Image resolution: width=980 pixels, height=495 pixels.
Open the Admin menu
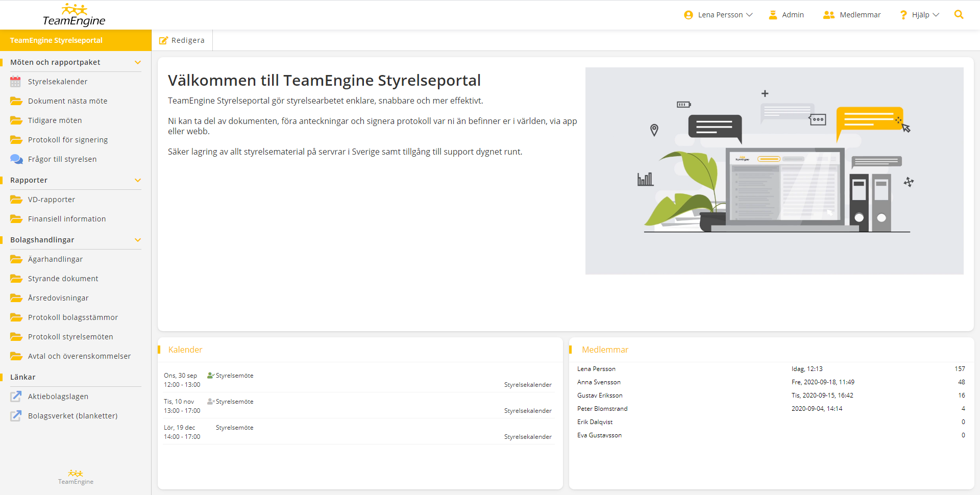point(787,15)
